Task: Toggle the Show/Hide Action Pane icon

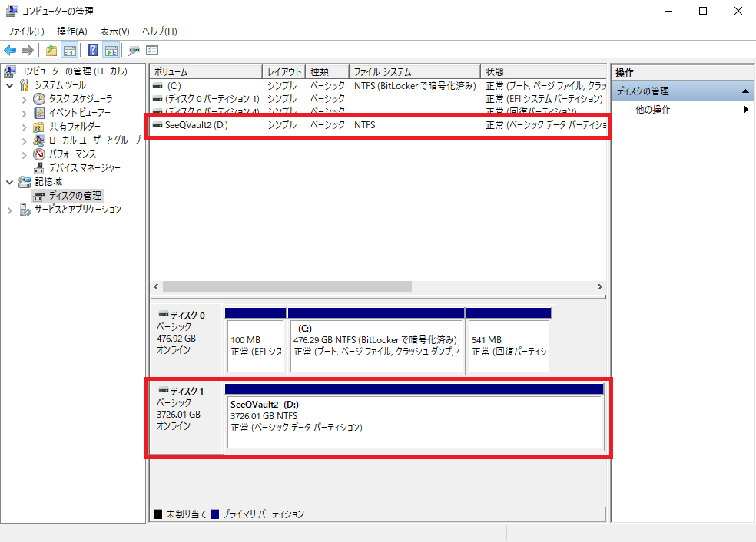Action: point(111,51)
